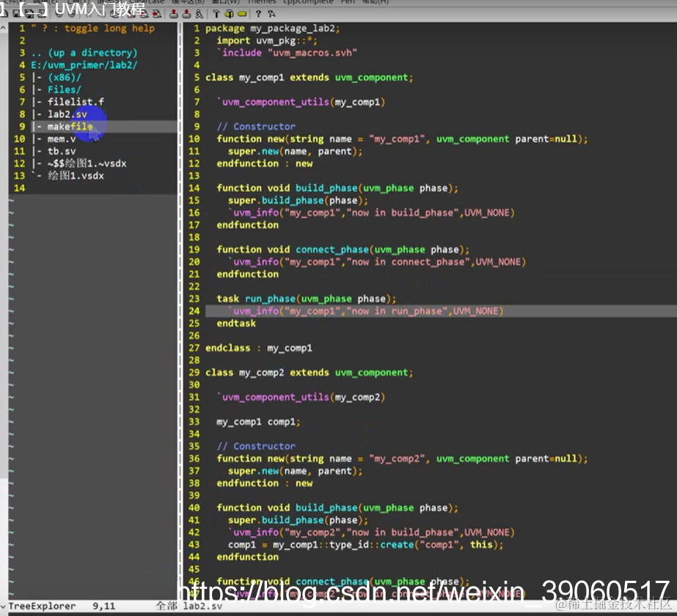
Task: Click 'class my_comp2 extends uvm_component;' line
Action: point(309,373)
